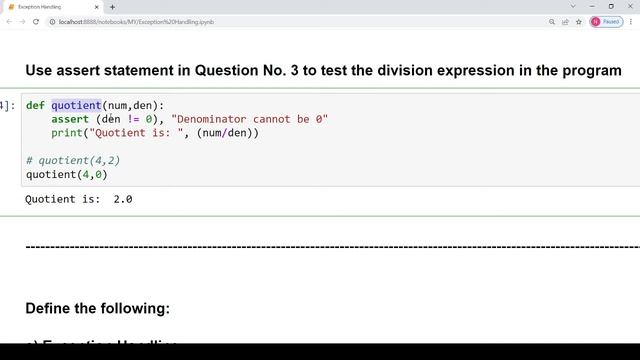The image size is (640, 360).
Task: Share this page via the share icon
Action: coord(565,22)
